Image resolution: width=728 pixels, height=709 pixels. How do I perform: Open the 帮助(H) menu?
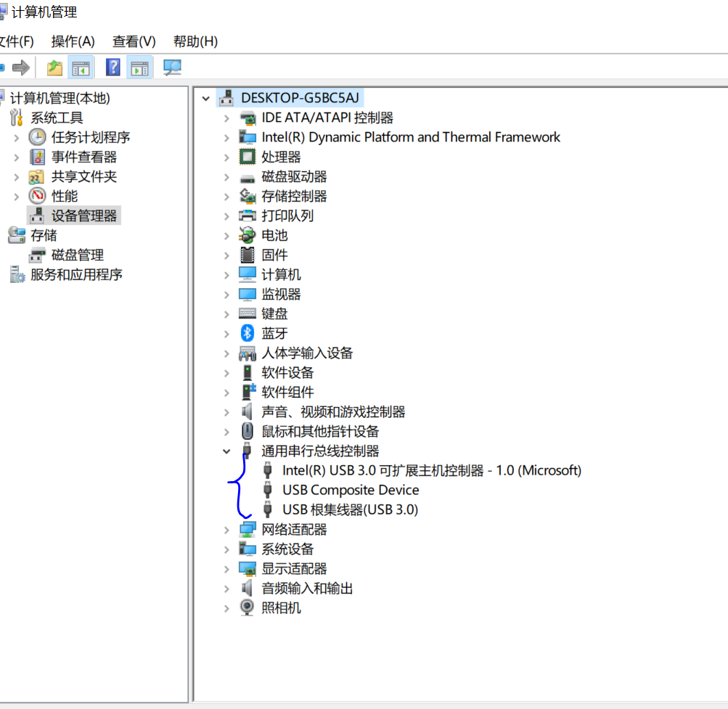tap(195, 41)
